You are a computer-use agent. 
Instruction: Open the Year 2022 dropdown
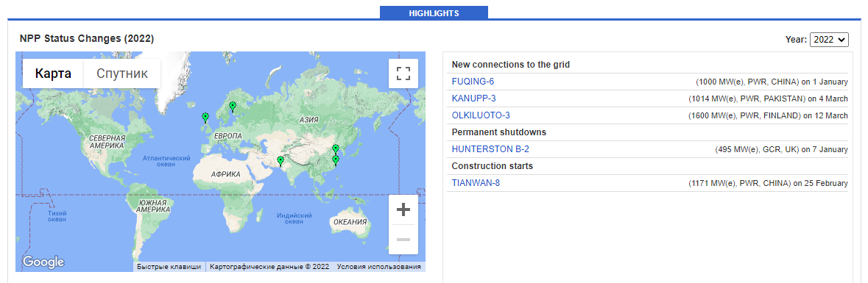pos(829,39)
